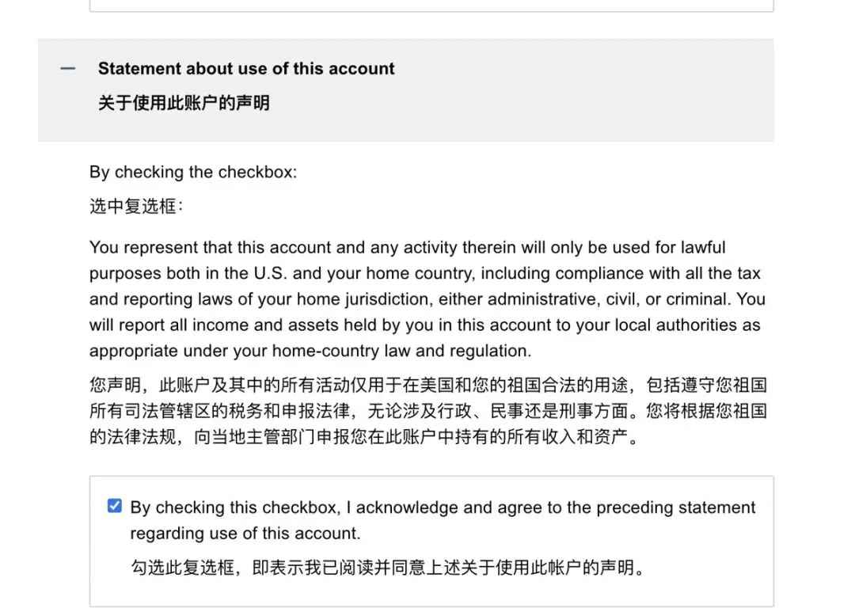Click the Chinese line starting 的法律法规，向当地主管部门

[x=365, y=436]
